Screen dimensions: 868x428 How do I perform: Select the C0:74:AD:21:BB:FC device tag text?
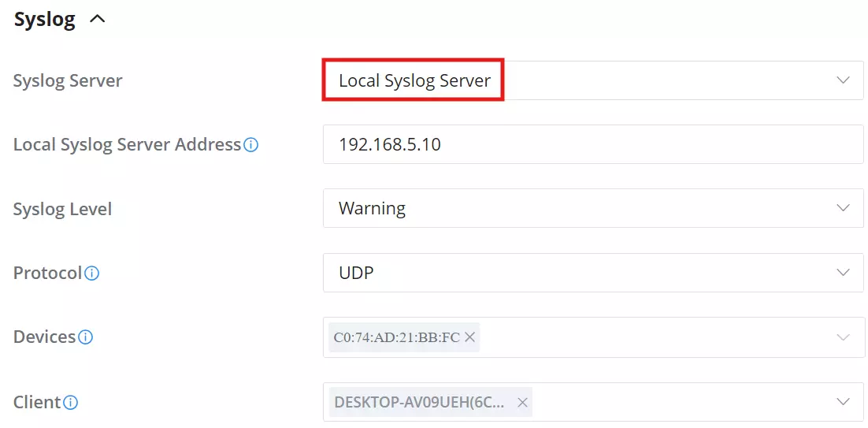tap(396, 337)
